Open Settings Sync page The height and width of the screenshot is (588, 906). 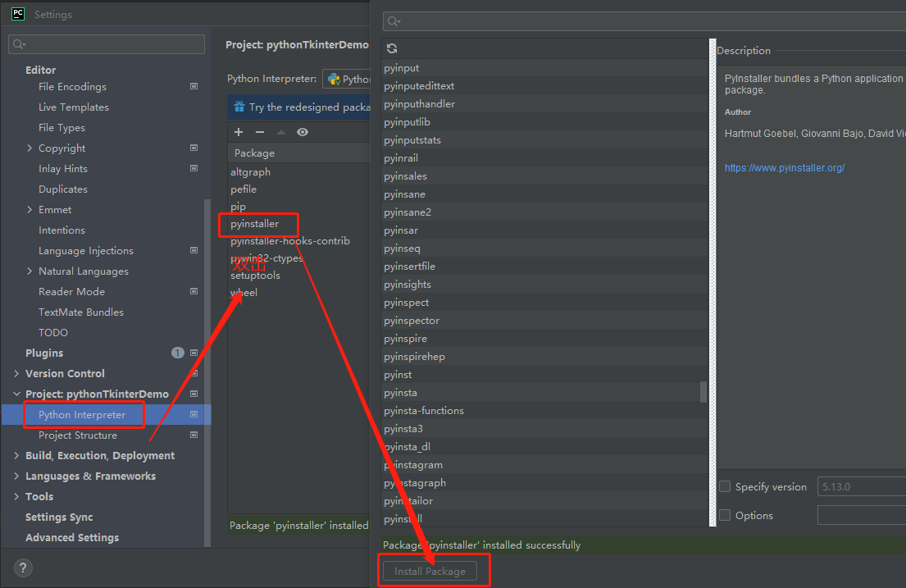(x=59, y=517)
